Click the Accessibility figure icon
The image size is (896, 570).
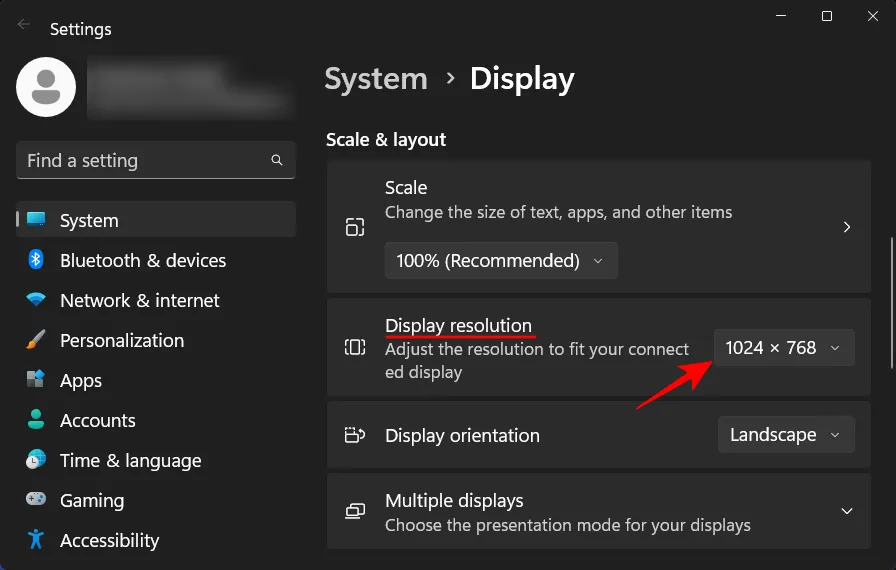tap(37, 540)
